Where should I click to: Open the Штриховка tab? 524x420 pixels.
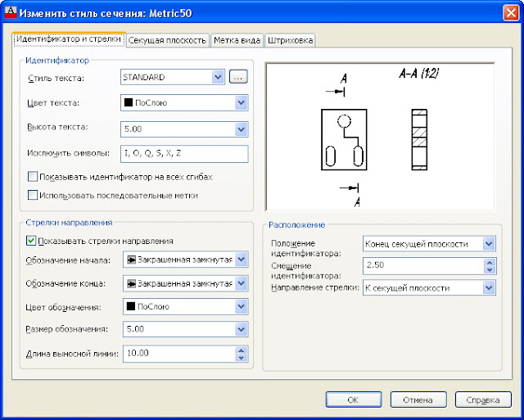point(290,40)
